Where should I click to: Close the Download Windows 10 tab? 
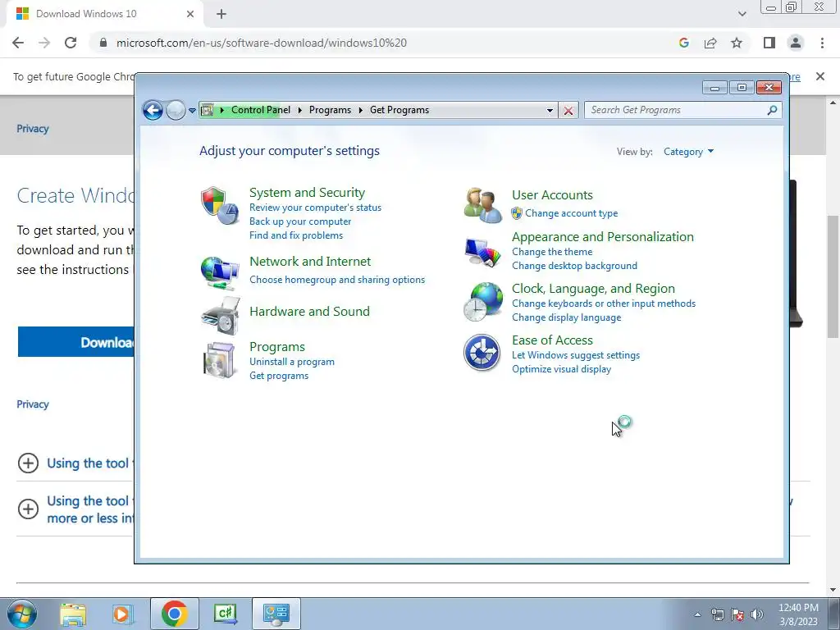[x=190, y=14]
